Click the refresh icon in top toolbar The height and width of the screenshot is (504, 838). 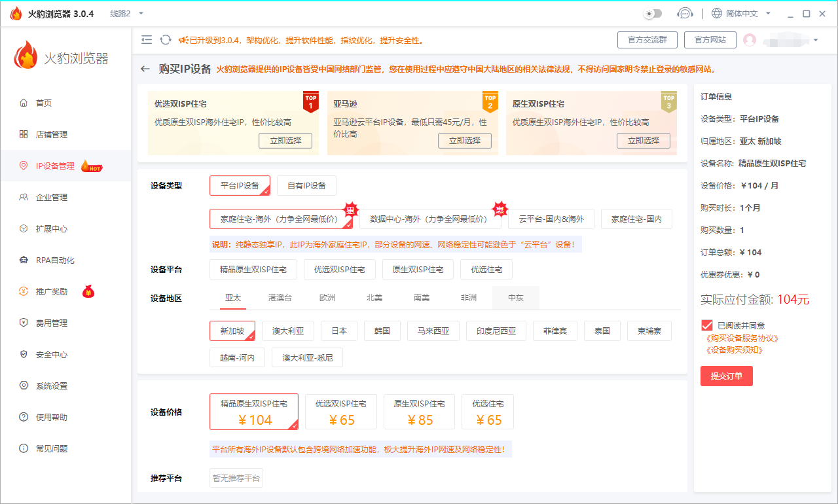coord(166,40)
